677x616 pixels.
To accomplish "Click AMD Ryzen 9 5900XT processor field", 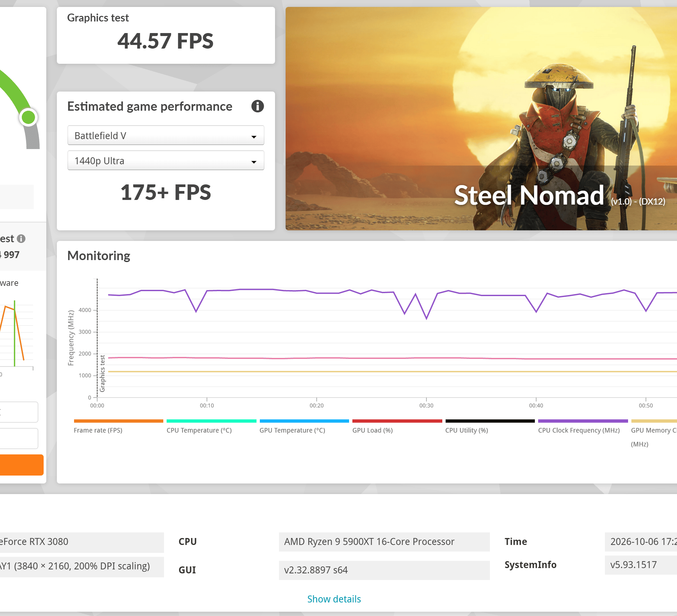I will pos(384,541).
